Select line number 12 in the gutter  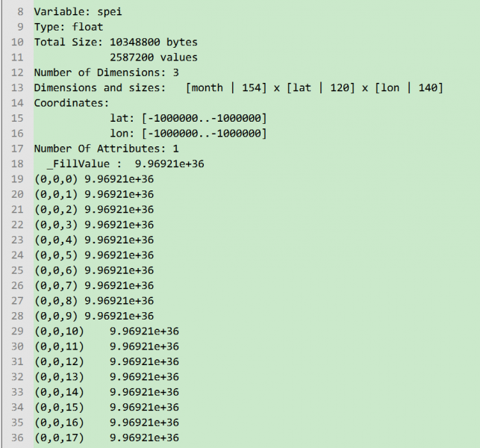19,72
